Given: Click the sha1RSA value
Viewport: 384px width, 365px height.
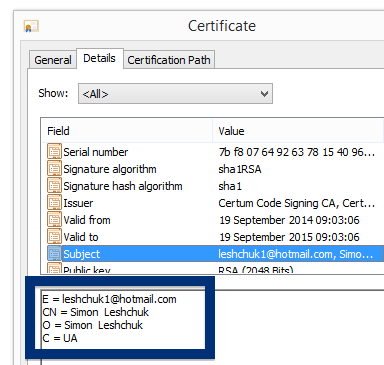Looking at the screenshot, I should click(240, 169).
